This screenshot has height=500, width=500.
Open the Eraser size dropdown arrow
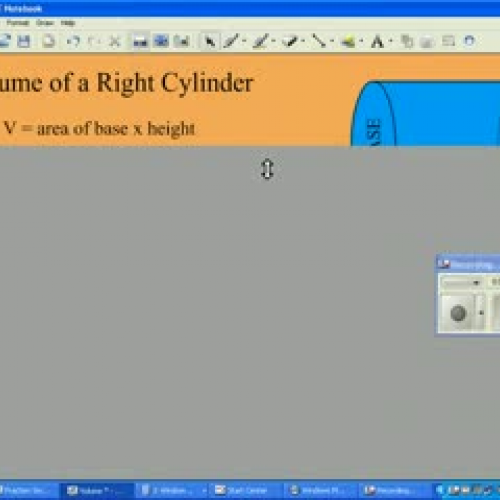303,41
